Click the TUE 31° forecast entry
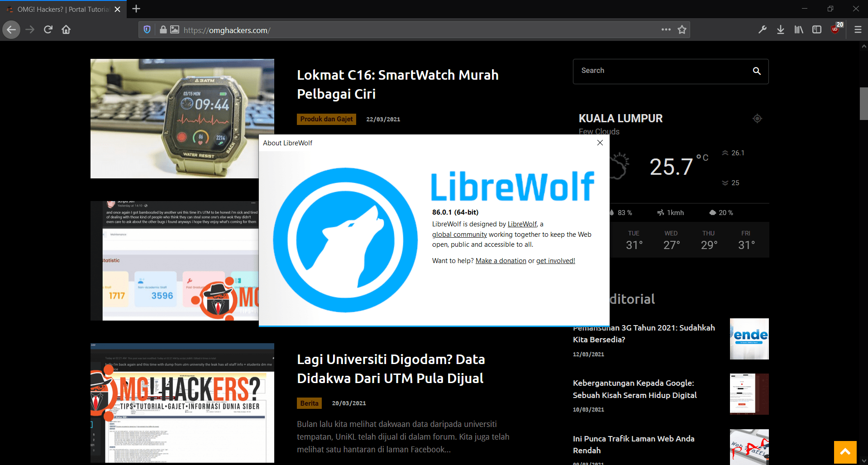The height and width of the screenshot is (465, 868). [634, 240]
